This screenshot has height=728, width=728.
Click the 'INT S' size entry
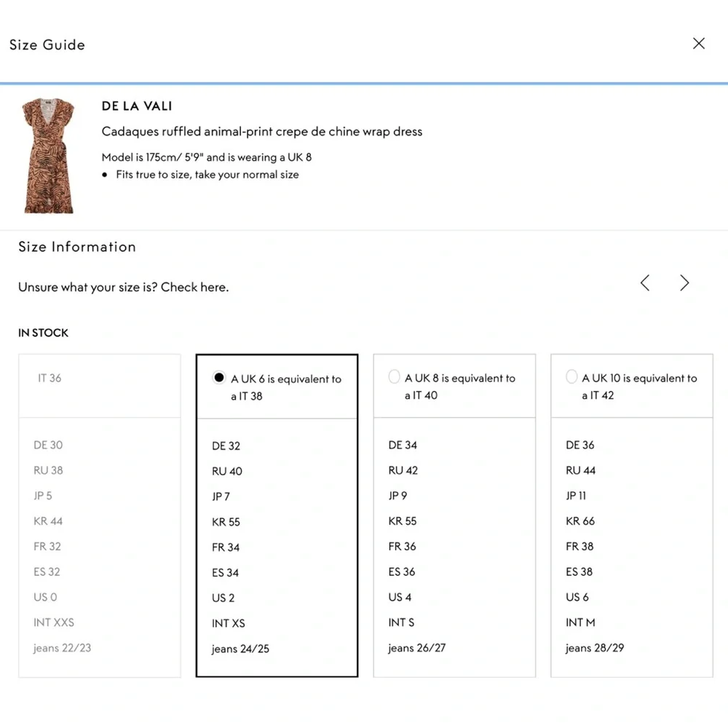tap(401, 622)
